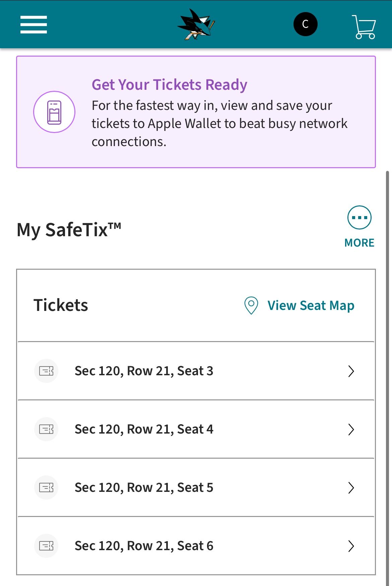This screenshot has height=586, width=392.
Task: Tap the San Jose Sharks logo
Action: pos(196,24)
